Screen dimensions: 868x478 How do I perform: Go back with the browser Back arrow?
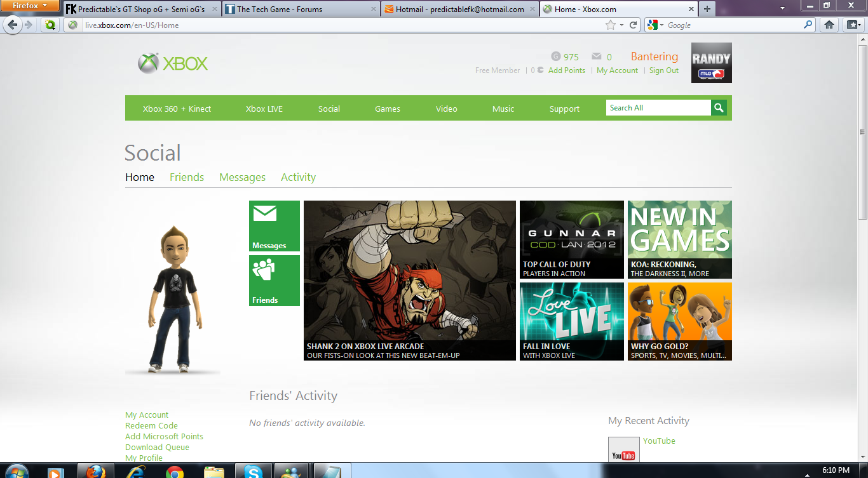pyautogui.click(x=13, y=25)
